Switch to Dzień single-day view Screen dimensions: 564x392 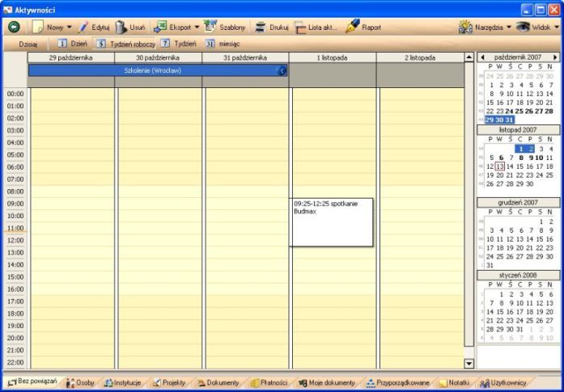click(x=63, y=44)
